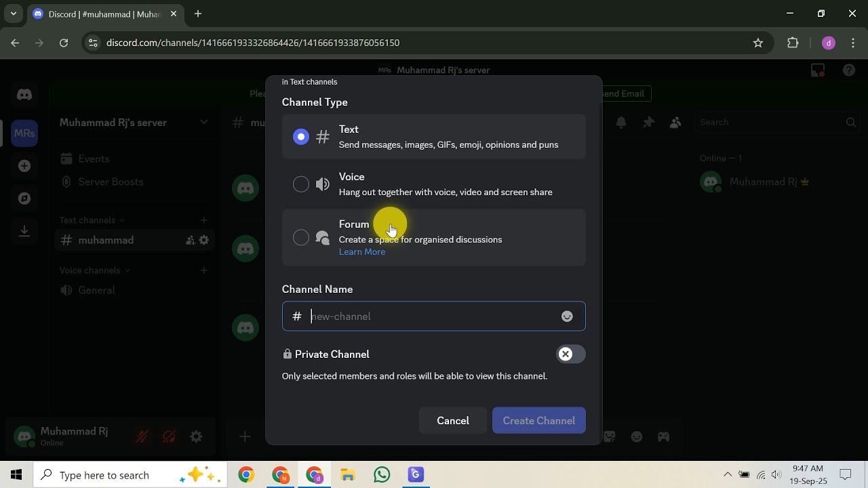Image resolution: width=868 pixels, height=488 pixels.
Task: Add a channel to Text channels
Action: [x=203, y=220]
